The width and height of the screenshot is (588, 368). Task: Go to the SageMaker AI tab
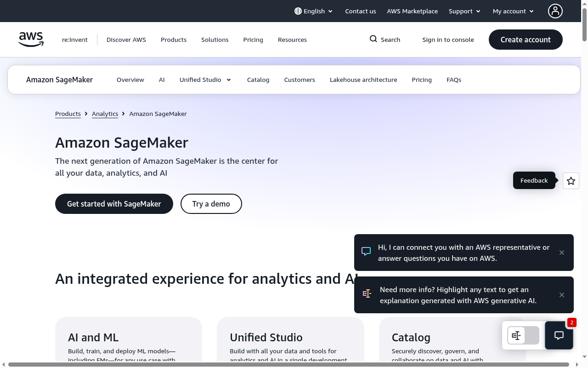(x=162, y=80)
